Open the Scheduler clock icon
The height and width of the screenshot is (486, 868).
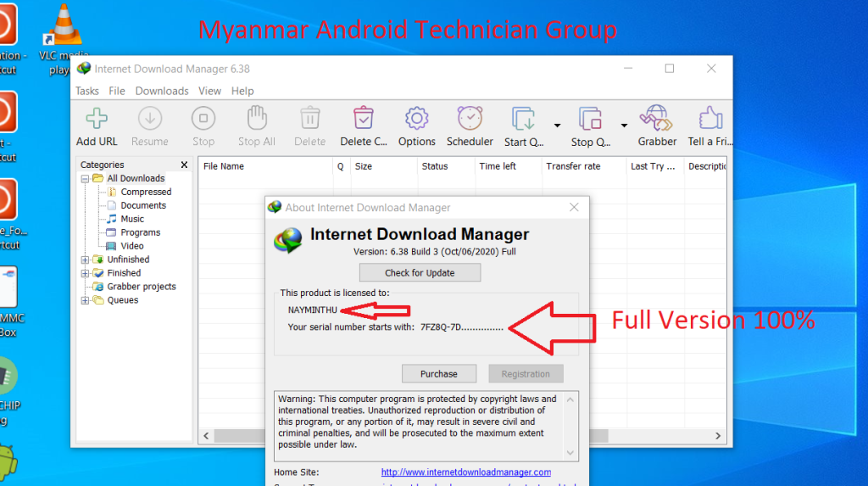[470, 118]
